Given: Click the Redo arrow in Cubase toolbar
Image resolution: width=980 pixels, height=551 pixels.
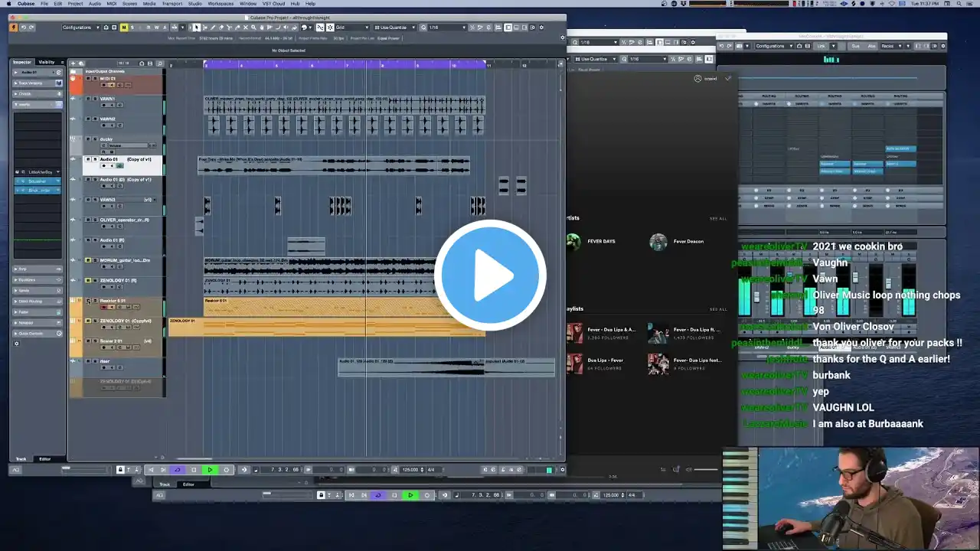Looking at the screenshot, I should pos(31,28).
